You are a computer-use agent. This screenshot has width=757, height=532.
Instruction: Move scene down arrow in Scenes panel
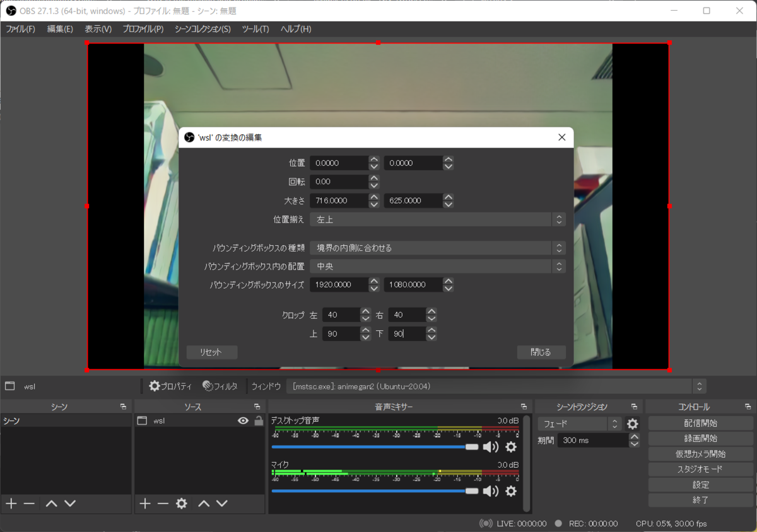click(x=70, y=503)
